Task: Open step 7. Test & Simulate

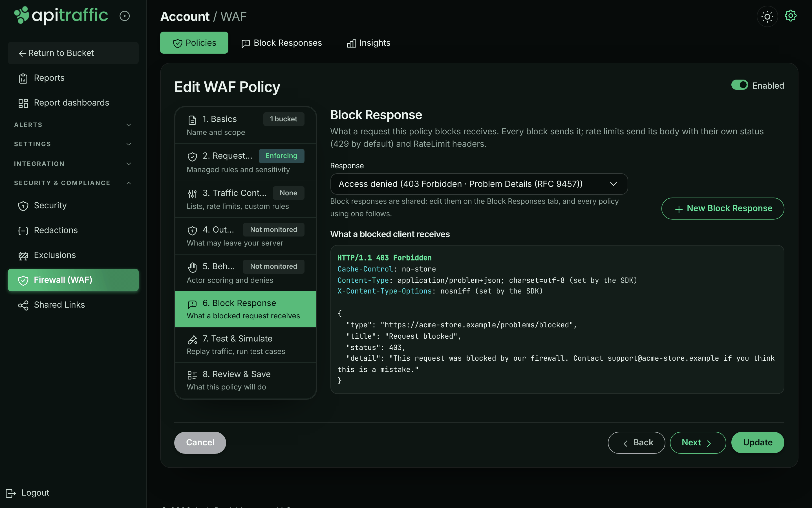Action: tap(245, 345)
